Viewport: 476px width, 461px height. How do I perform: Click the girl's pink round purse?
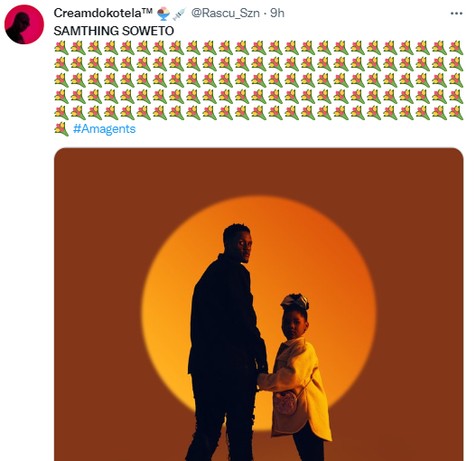click(285, 402)
